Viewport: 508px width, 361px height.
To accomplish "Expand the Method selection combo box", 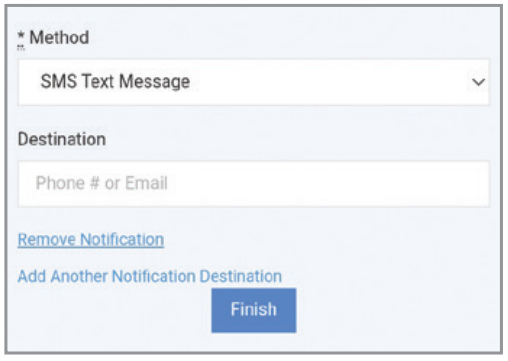I will 254,82.
